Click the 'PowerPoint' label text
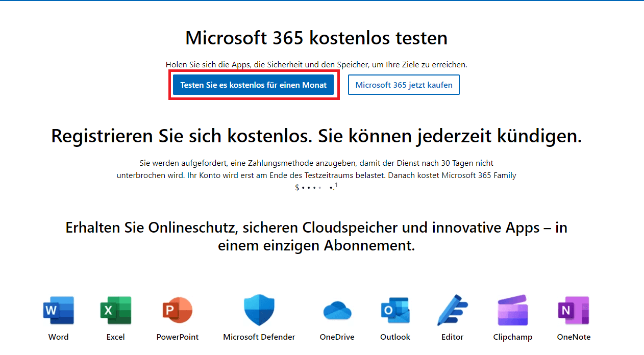 click(x=178, y=337)
